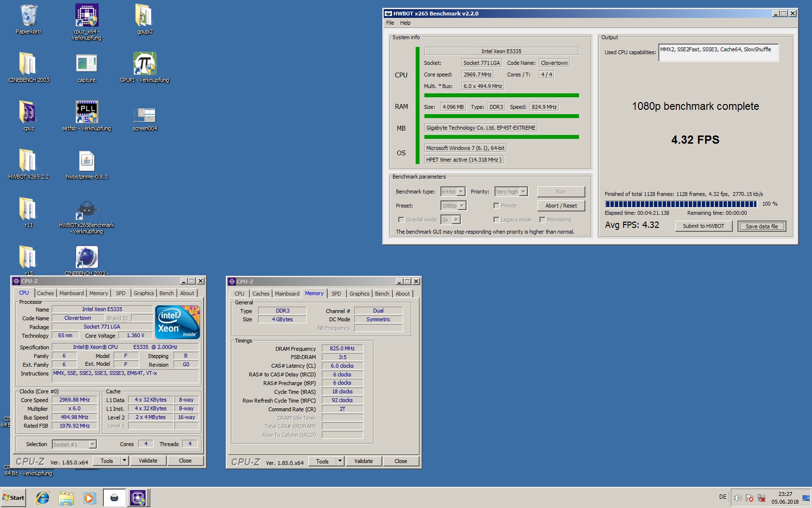Click Validate in left CPU-Z window
Screen dimensions: 812x508
[148, 461]
